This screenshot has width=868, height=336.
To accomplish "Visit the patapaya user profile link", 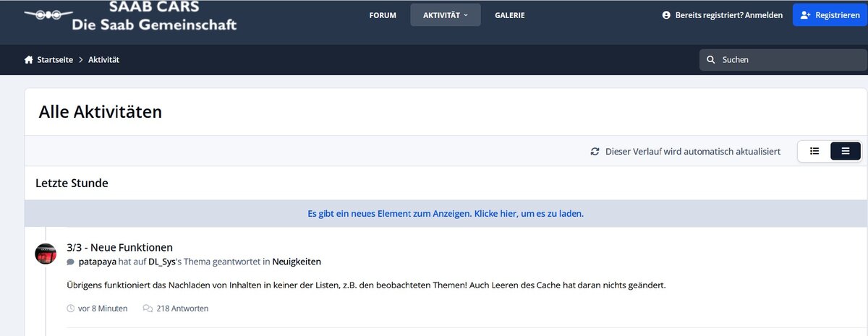I will (97, 262).
